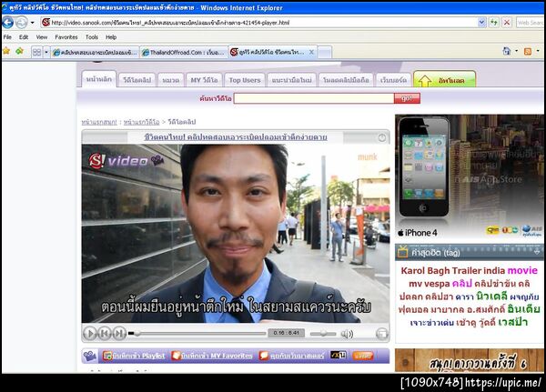Open the Help menu
The height and width of the screenshot is (392, 546).
coord(111,37)
